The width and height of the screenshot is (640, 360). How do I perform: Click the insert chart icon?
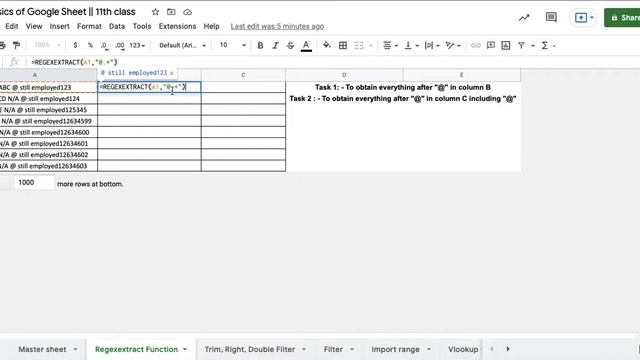(x=506, y=46)
